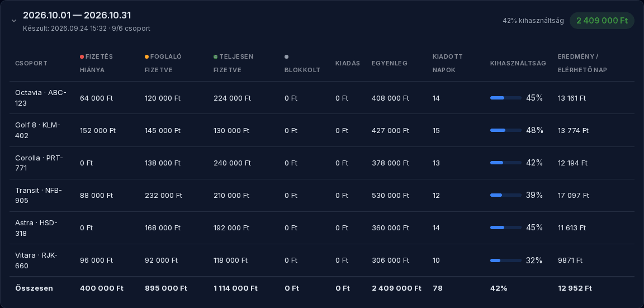The image size is (644, 308).
Task: Click the Csoport column header
Action: pyautogui.click(x=31, y=63)
